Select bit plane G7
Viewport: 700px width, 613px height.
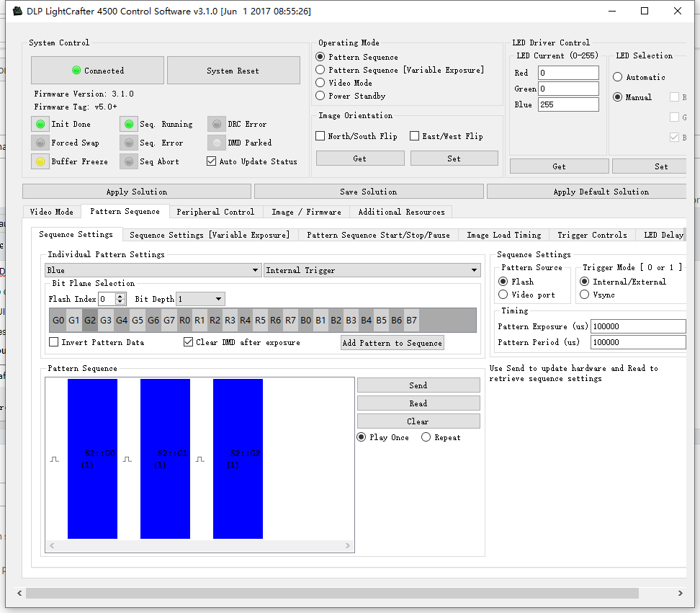[x=169, y=320]
